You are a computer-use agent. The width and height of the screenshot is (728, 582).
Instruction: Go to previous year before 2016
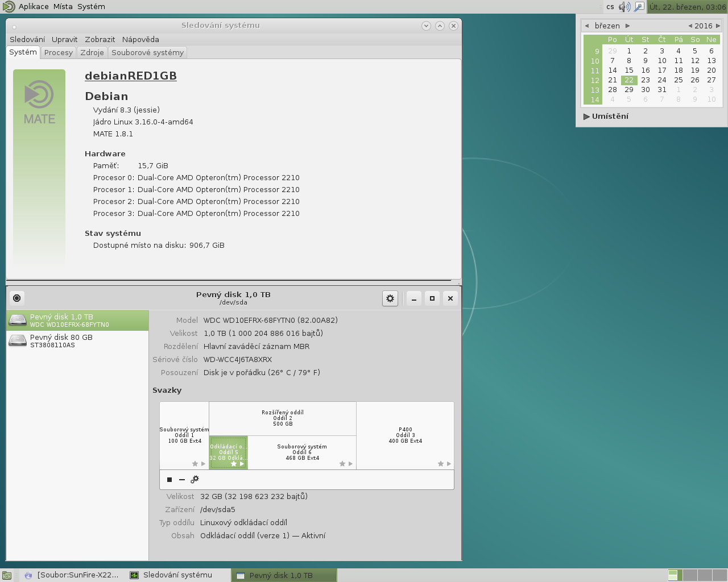tap(690, 26)
